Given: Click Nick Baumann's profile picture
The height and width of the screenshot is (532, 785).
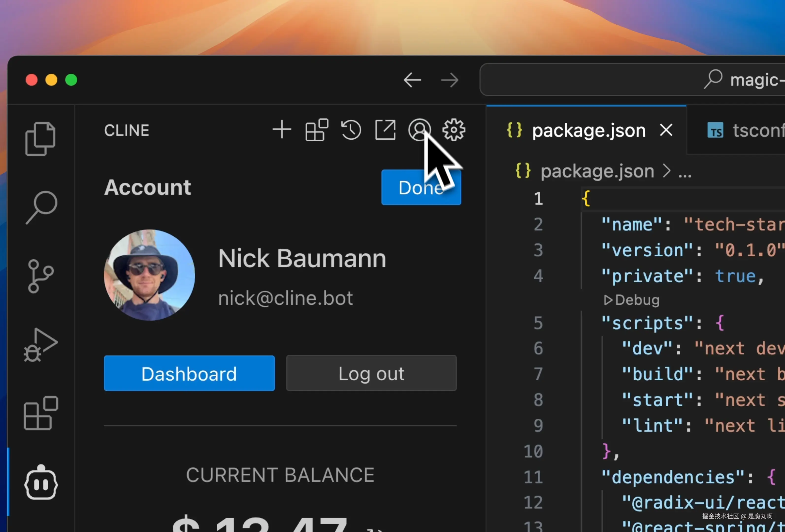Looking at the screenshot, I should pyautogui.click(x=149, y=275).
